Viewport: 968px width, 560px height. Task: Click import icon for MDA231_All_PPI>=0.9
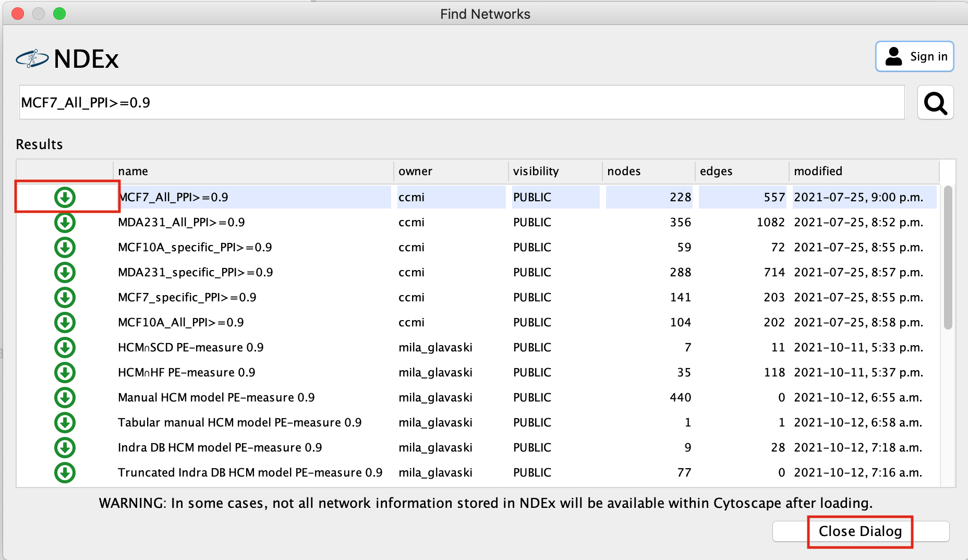(65, 222)
